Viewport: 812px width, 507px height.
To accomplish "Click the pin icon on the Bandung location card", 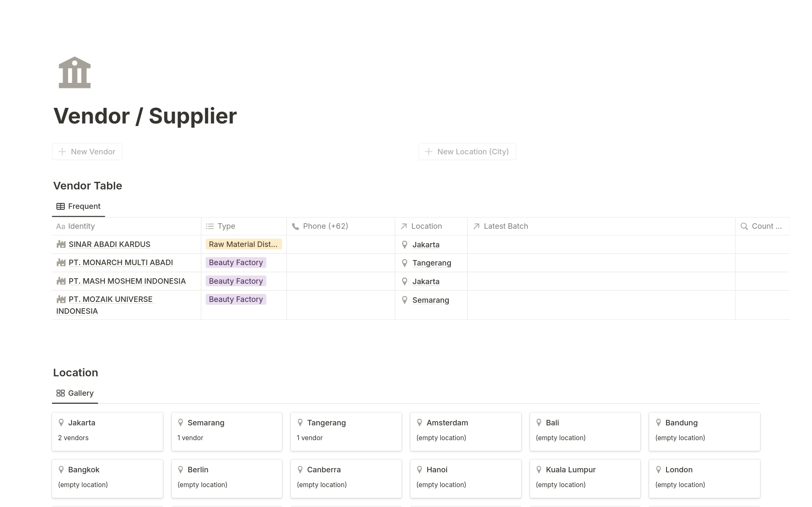I will 658,422.
